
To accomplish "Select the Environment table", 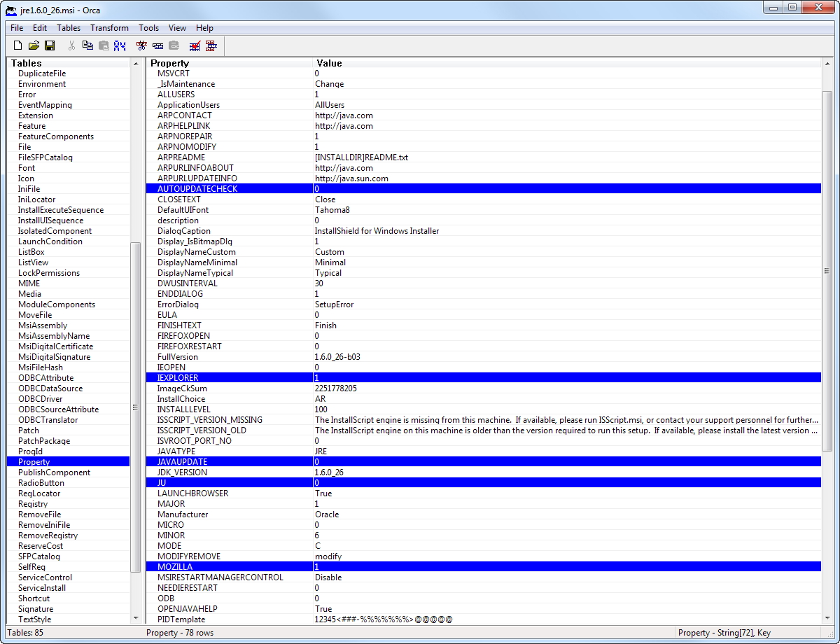I will [42, 84].
